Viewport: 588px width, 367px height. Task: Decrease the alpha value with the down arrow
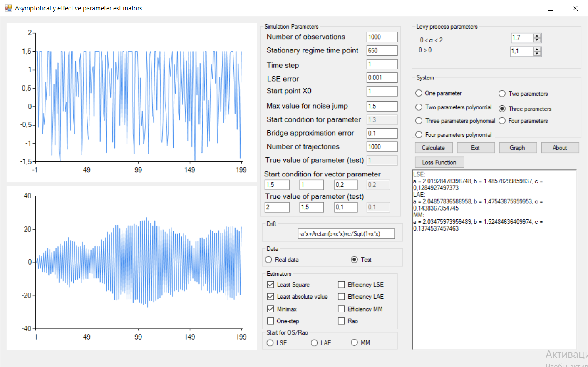click(x=537, y=40)
